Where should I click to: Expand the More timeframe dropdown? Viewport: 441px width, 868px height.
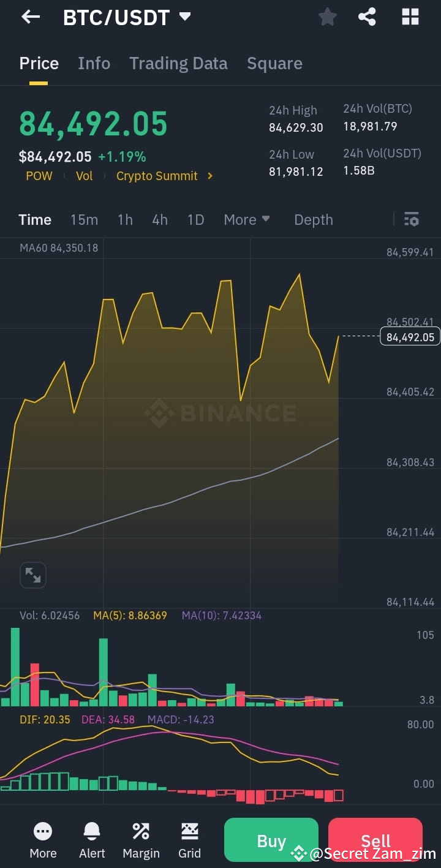[247, 219]
